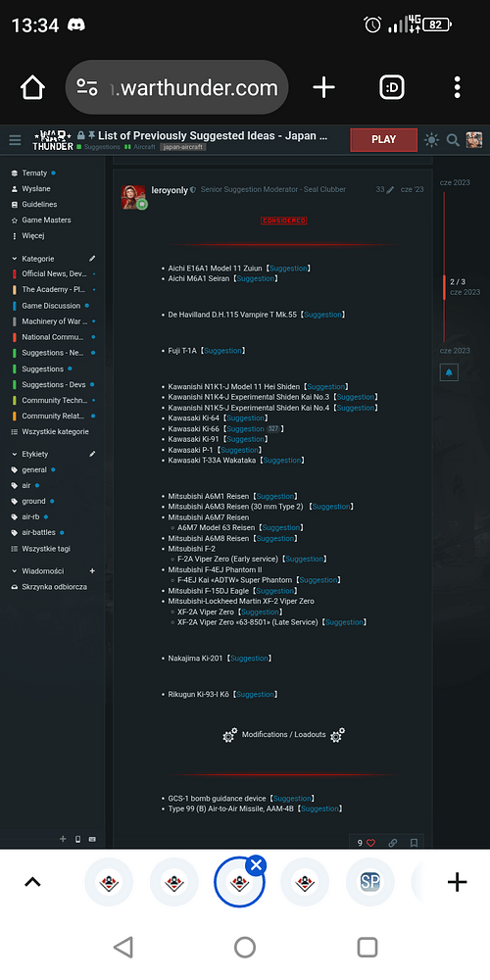Screen dimensions: 490x980
Task: Toggle mobile view icon at sidebar bottom
Action: 78,839
